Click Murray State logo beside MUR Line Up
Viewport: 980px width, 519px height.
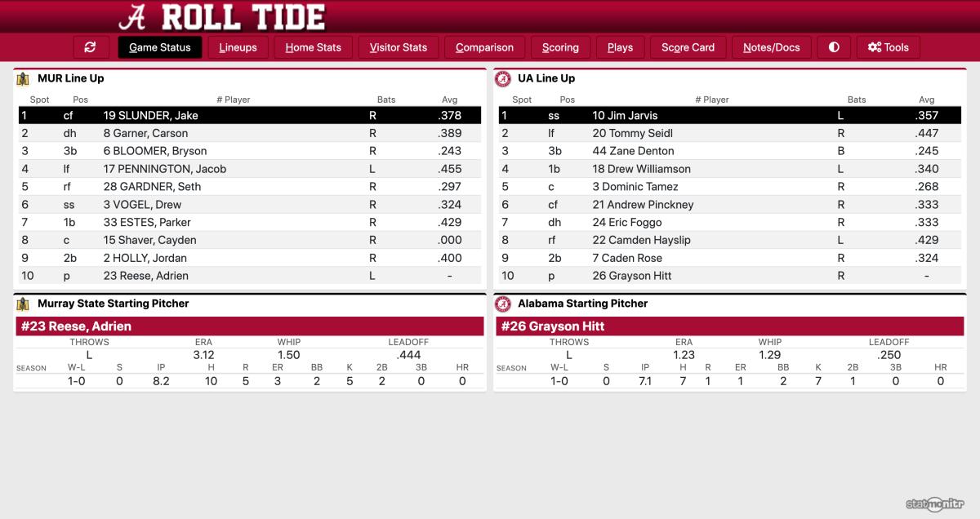tap(24, 79)
